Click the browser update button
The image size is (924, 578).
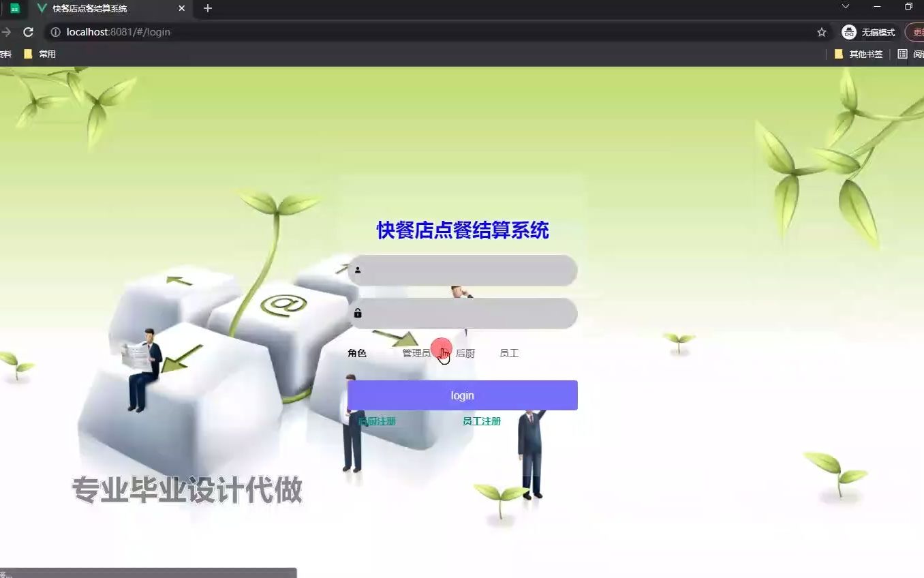[x=915, y=32]
